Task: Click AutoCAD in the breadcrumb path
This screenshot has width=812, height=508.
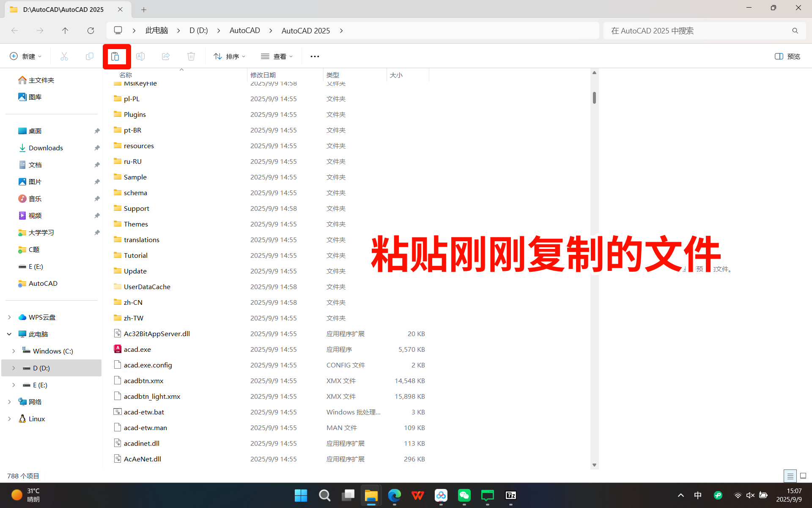Action: coord(244,30)
